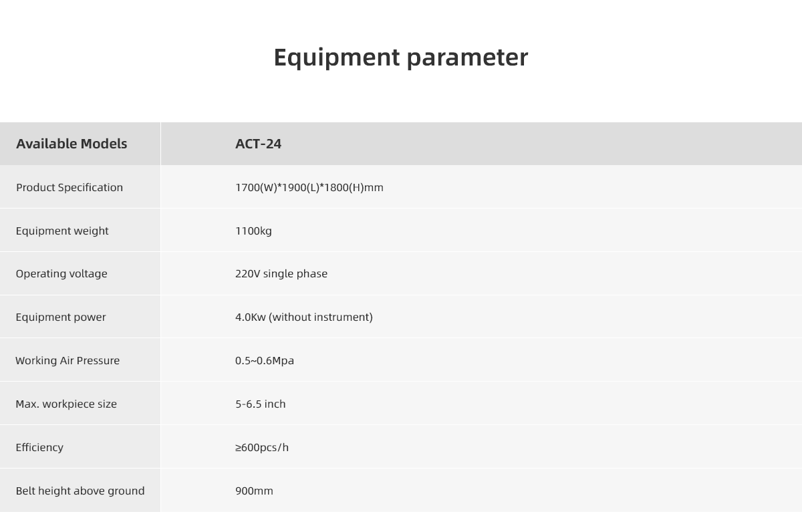
Task: Click the 0.5~0.6Mpa pressure value
Action: tap(265, 360)
